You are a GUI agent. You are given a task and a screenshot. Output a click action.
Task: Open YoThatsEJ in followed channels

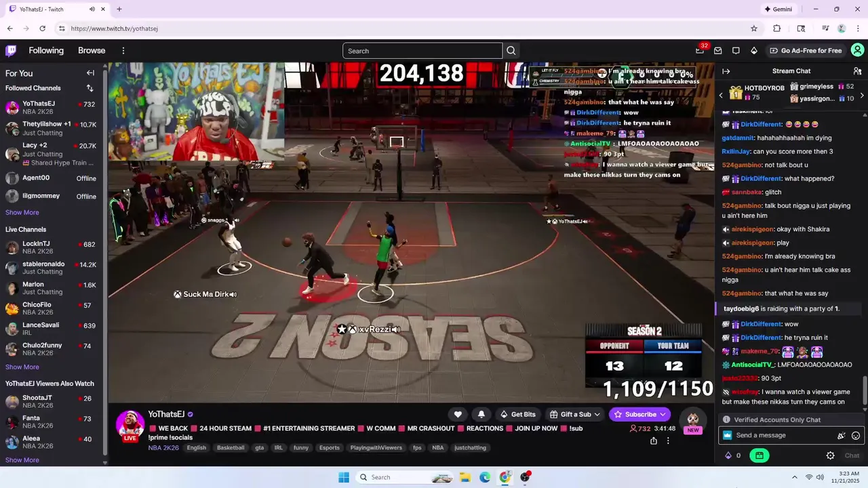[52, 107]
